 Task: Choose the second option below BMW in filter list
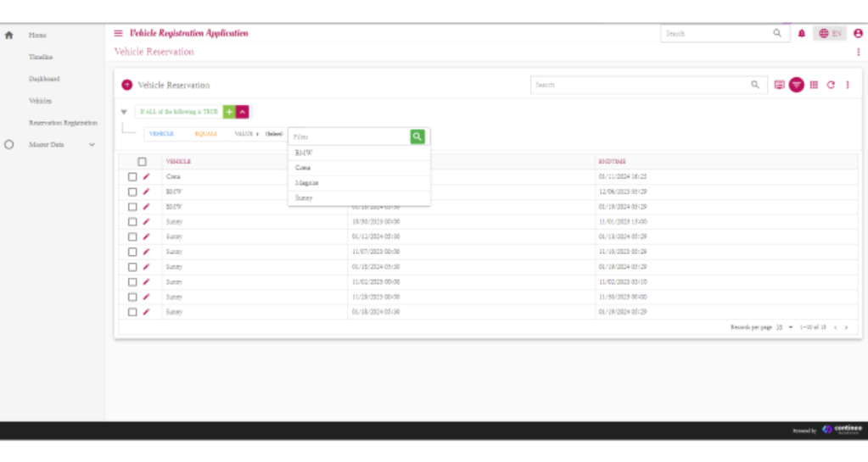[359, 182]
